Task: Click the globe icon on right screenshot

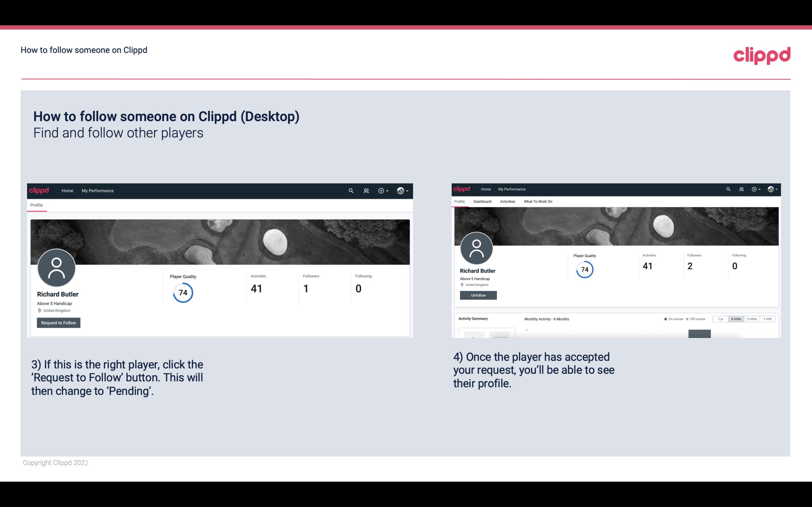Action: (771, 189)
